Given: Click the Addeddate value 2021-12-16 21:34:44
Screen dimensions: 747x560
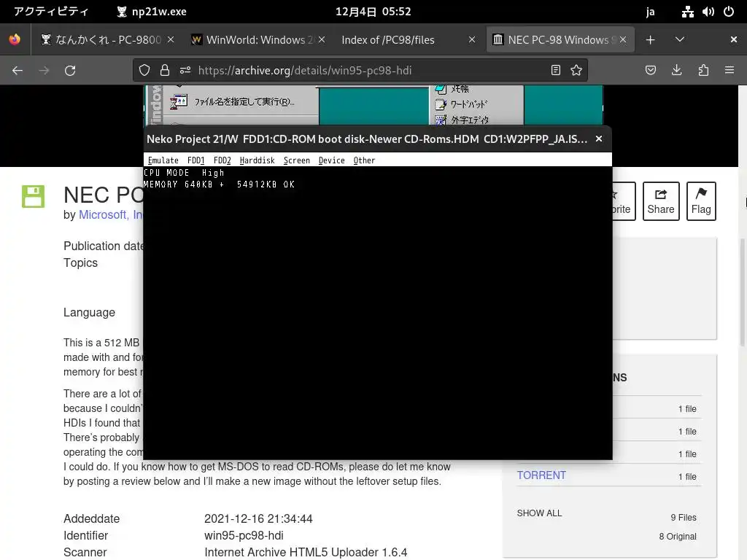Looking at the screenshot, I should [x=258, y=518].
